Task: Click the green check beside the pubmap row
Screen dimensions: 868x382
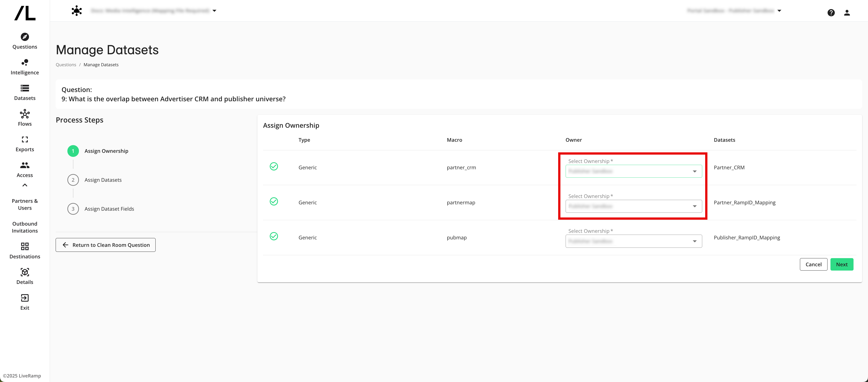Action: point(274,236)
